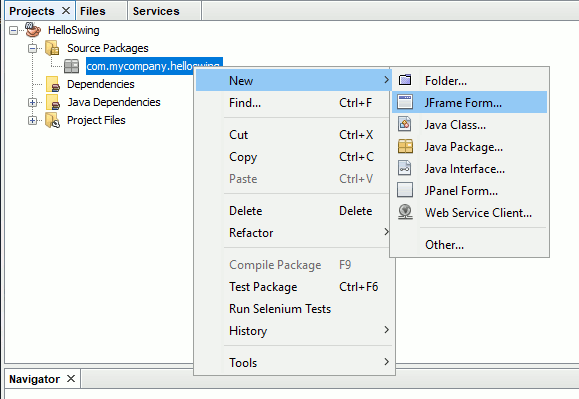Select the com.mycompany.helloswing package label

pos(153,66)
